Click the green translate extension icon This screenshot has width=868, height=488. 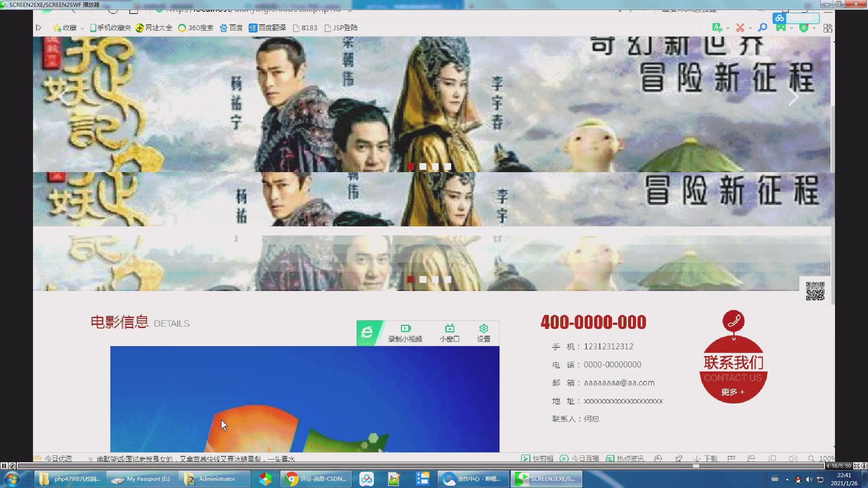[x=717, y=28]
